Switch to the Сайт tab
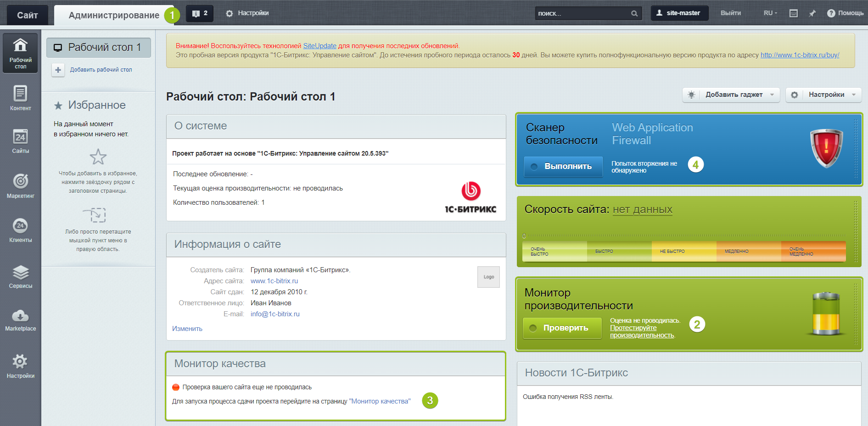Viewport: 868px width, 426px height. click(27, 15)
